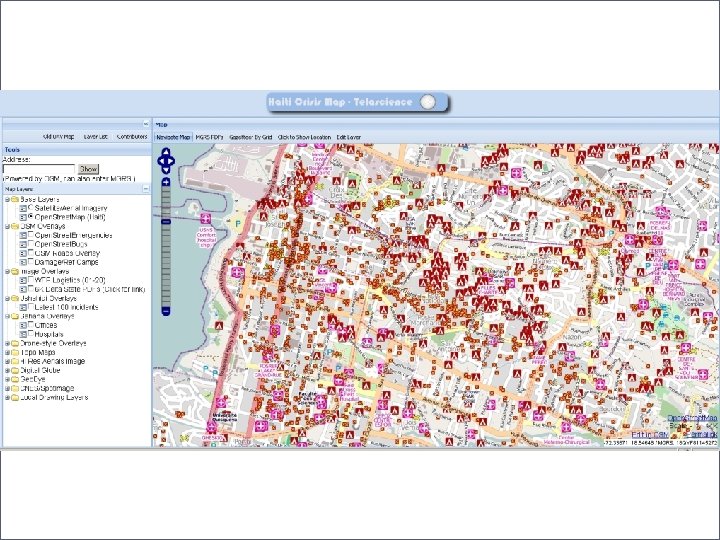Click the USNS Comfort hospital ship marker

pos(206,219)
